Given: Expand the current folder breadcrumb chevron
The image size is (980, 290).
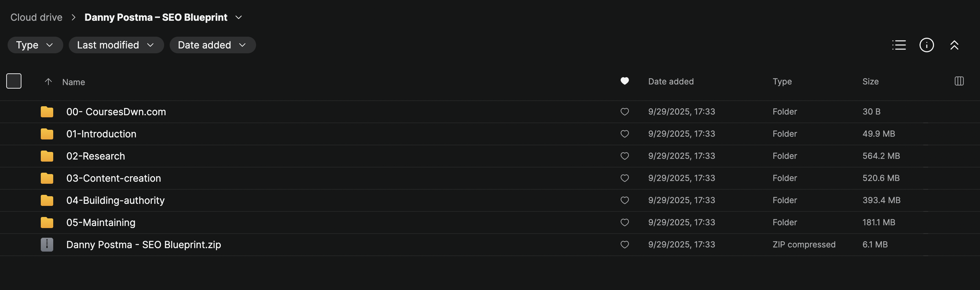Looking at the screenshot, I should point(238,18).
